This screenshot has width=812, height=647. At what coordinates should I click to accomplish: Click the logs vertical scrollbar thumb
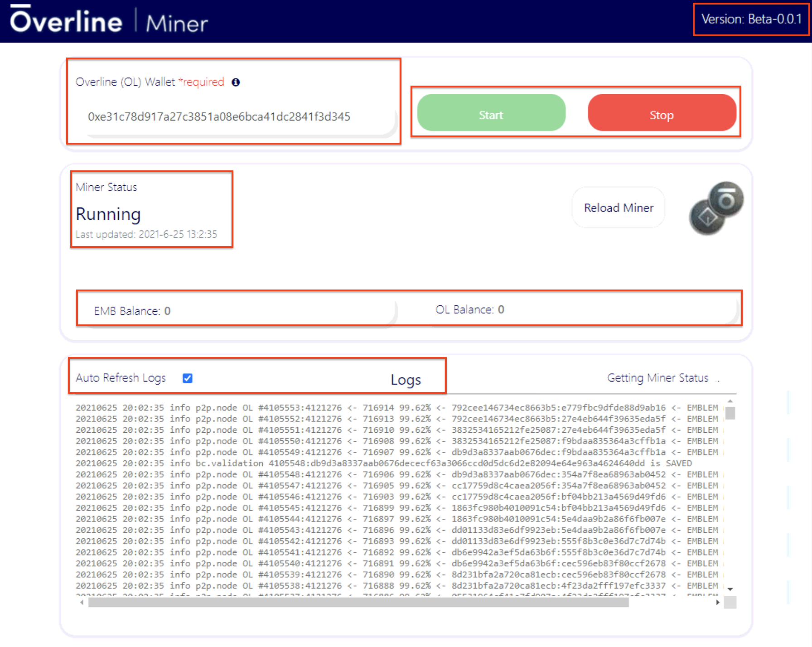730,413
